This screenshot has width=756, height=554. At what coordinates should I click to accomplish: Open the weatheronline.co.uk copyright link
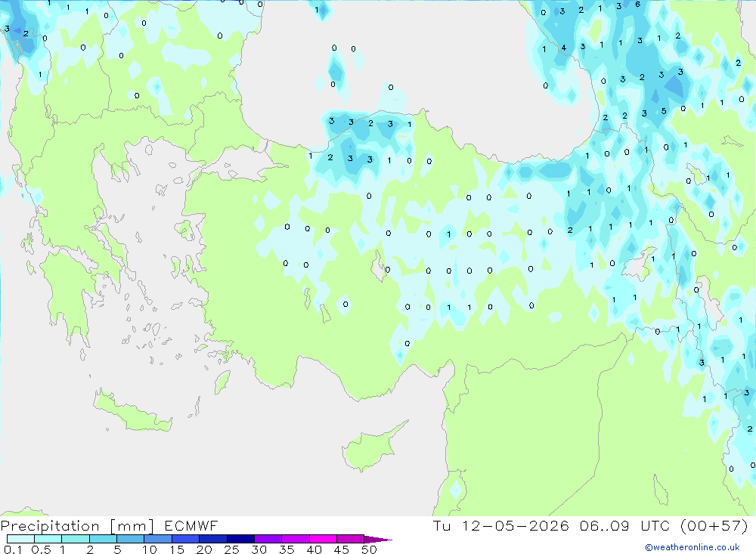click(692, 547)
